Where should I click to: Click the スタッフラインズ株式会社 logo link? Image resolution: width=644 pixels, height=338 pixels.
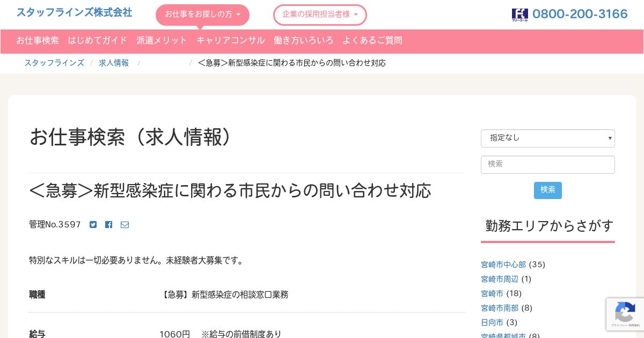point(74,12)
